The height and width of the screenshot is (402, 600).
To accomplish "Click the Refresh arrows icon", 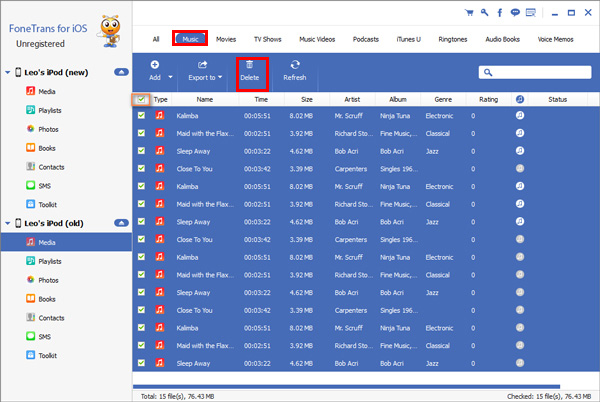I will click(x=295, y=64).
